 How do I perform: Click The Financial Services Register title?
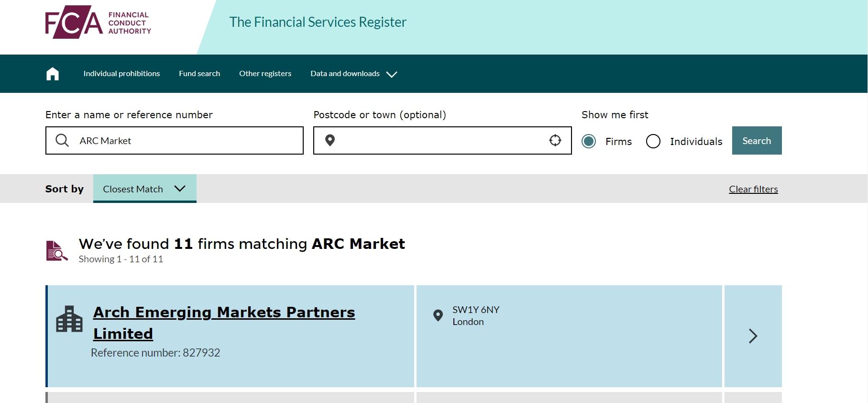click(x=318, y=22)
